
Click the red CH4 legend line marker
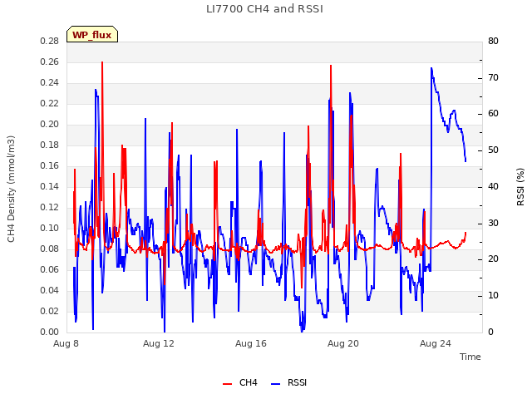pyautogui.click(x=227, y=384)
